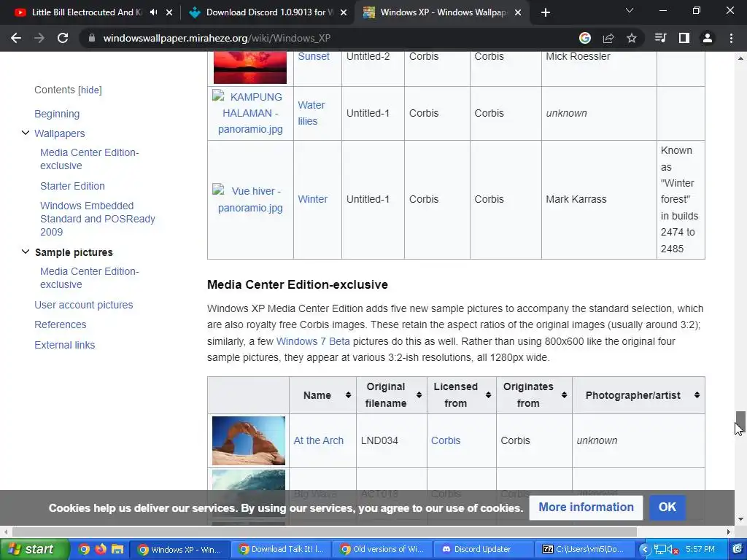747x560 pixels.
Task: Collapse the Wallpapers contents section
Action: click(x=26, y=133)
